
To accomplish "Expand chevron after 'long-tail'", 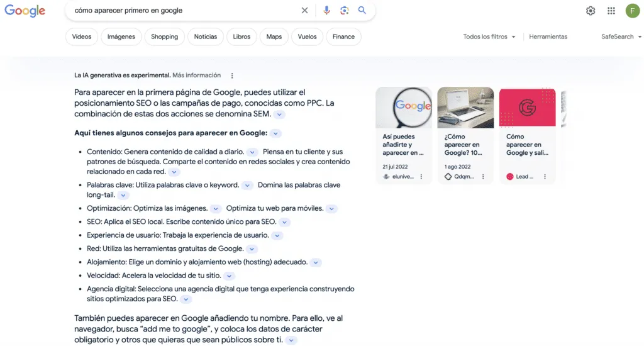I will tap(123, 195).
